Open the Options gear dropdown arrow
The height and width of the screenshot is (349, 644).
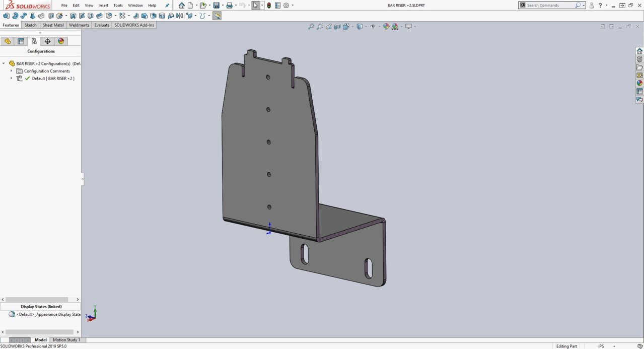(x=292, y=6)
